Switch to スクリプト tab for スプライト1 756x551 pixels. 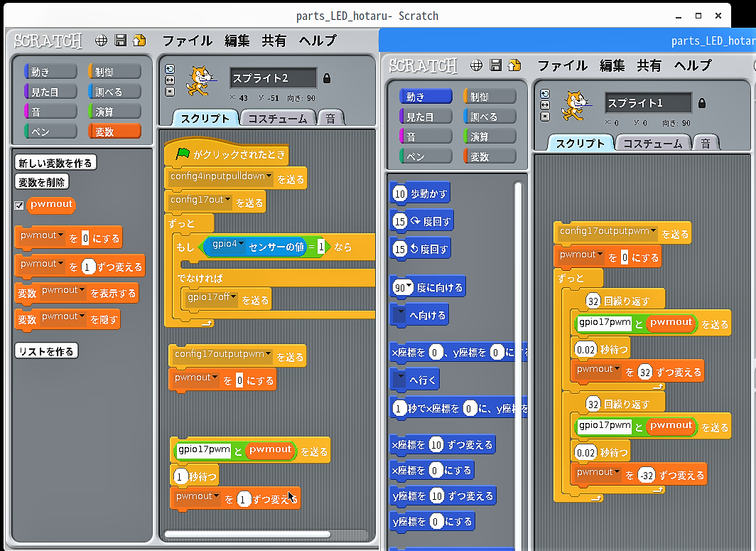point(580,144)
